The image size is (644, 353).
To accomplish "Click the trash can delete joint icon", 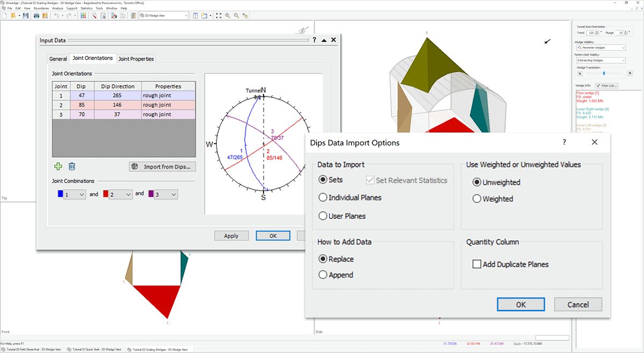I will [x=72, y=167].
